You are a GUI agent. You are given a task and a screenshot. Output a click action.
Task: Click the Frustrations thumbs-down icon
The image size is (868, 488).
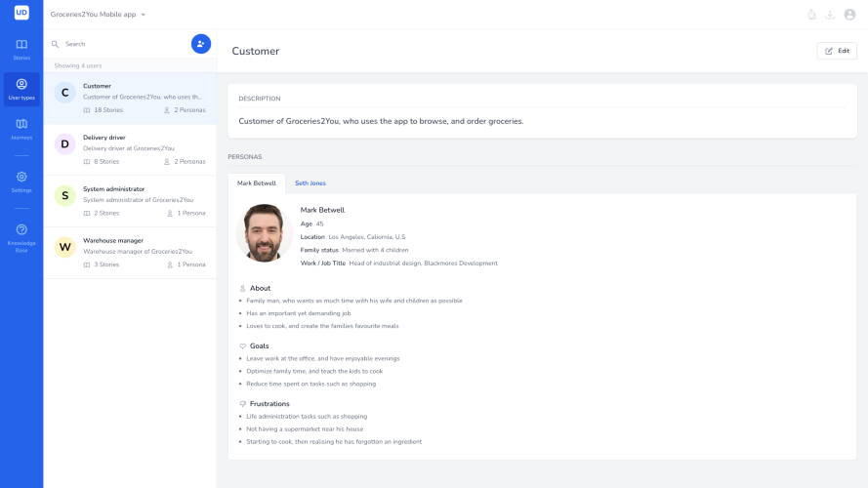tap(242, 404)
